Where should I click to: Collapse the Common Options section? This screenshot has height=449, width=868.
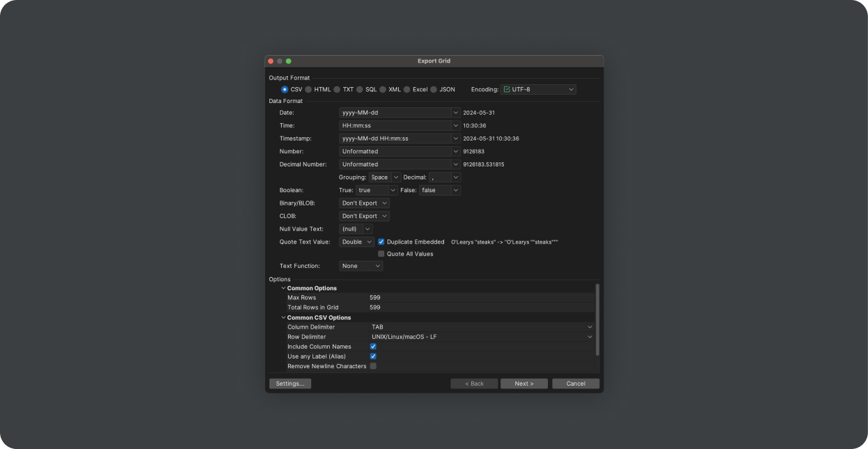283,288
